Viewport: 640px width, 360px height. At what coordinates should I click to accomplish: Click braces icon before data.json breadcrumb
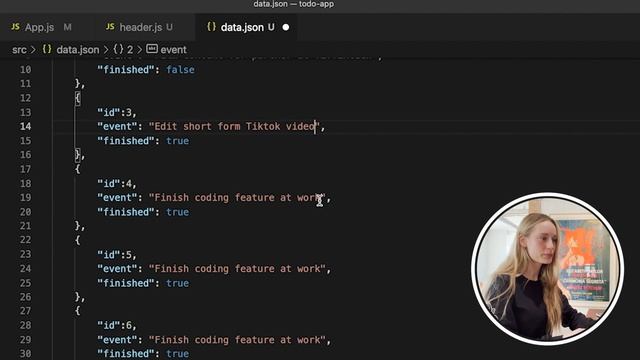point(47,49)
